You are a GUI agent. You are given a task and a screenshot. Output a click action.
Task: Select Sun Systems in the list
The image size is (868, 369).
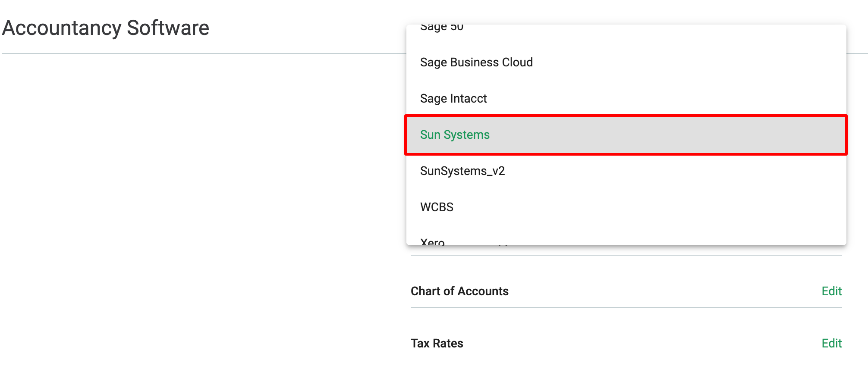pos(626,135)
